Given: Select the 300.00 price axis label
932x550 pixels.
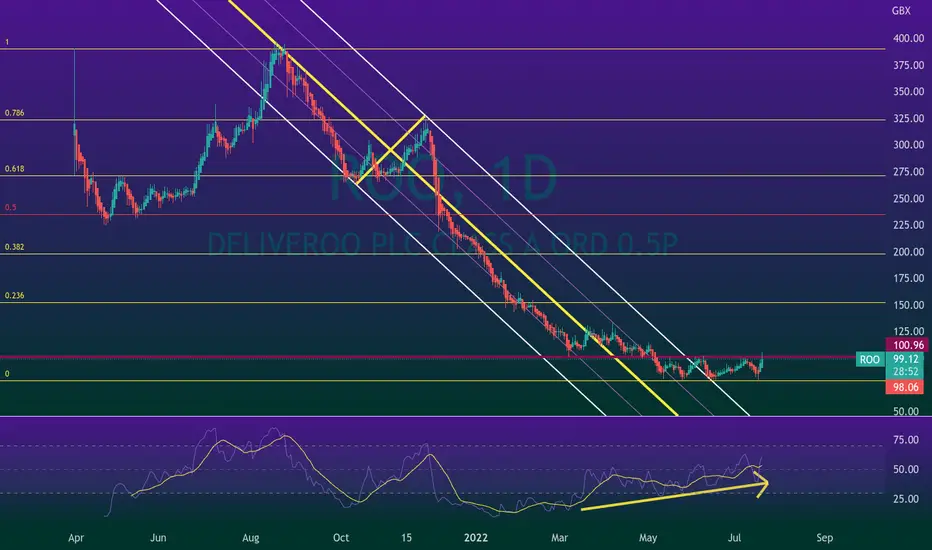Looking at the screenshot, I should [x=909, y=144].
